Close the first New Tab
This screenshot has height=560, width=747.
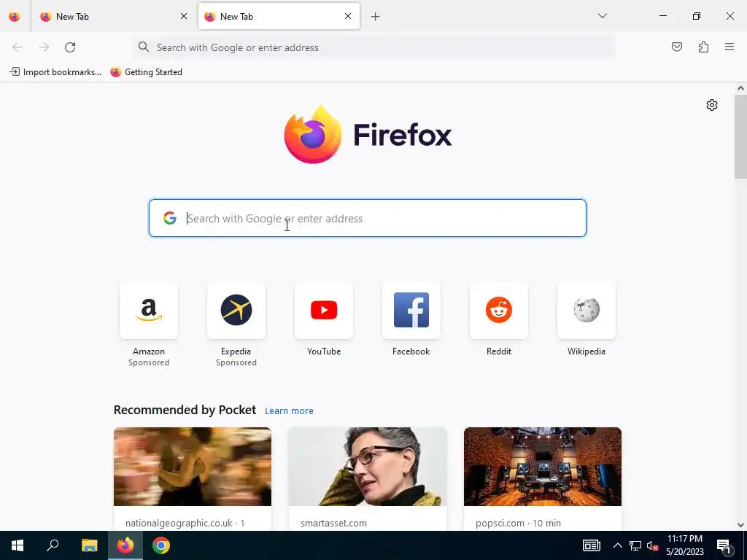click(184, 17)
